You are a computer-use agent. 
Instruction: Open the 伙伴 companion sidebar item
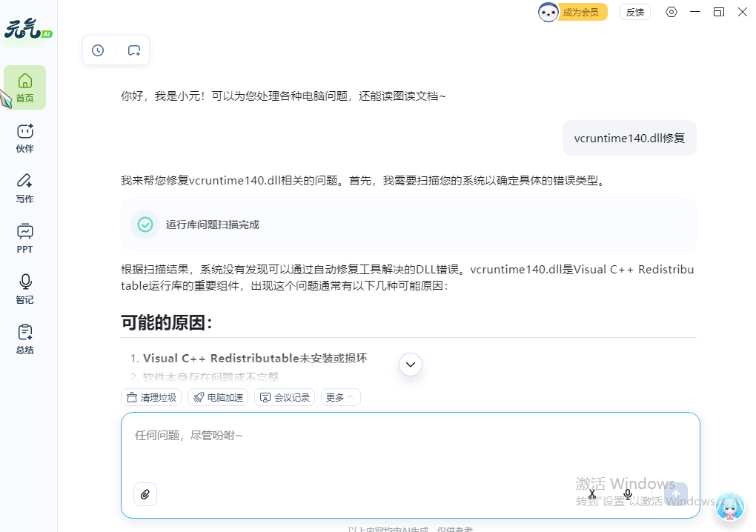tap(25, 139)
